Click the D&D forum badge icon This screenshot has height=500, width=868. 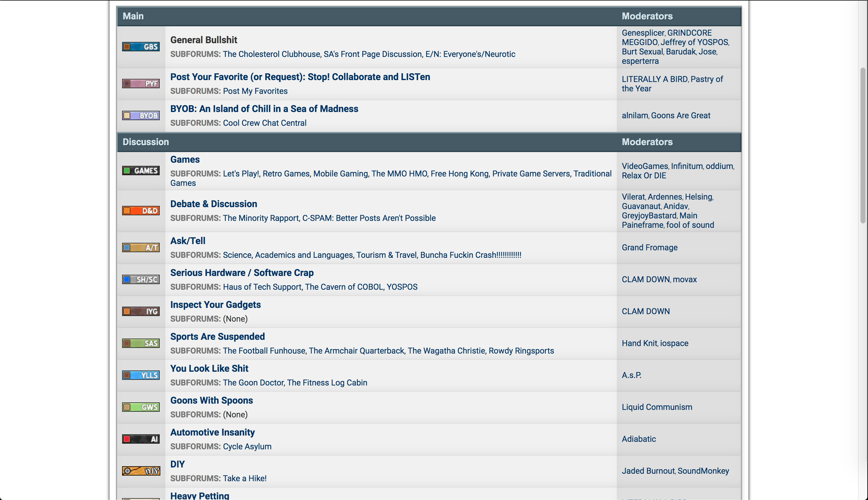pyautogui.click(x=141, y=211)
